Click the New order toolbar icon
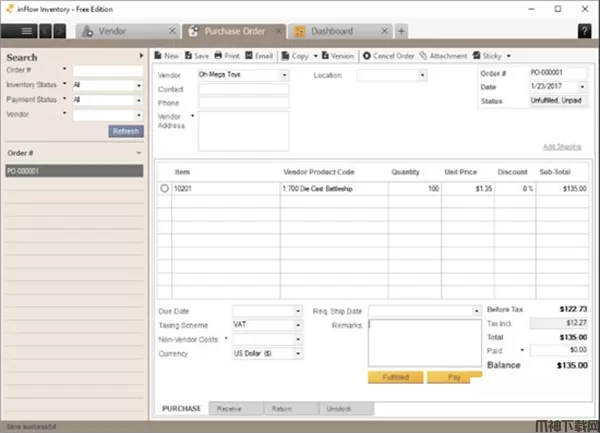Viewport: 600px width, 433px height. coord(167,56)
